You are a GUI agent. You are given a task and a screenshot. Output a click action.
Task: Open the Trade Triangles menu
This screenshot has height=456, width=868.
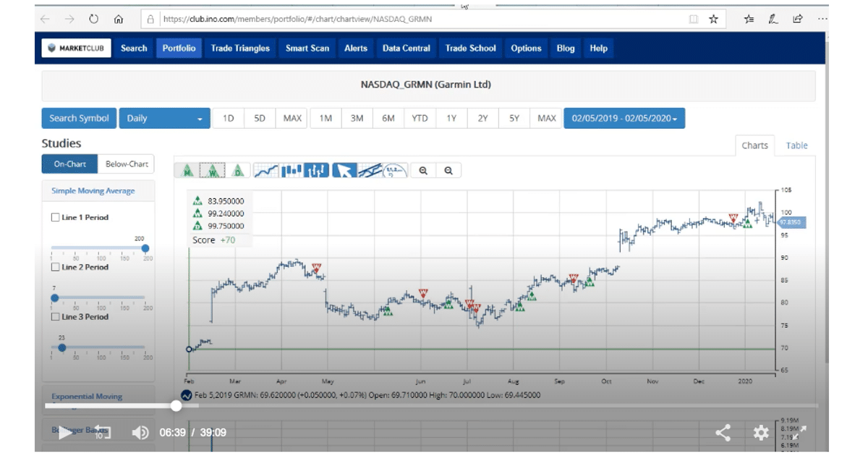(240, 48)
